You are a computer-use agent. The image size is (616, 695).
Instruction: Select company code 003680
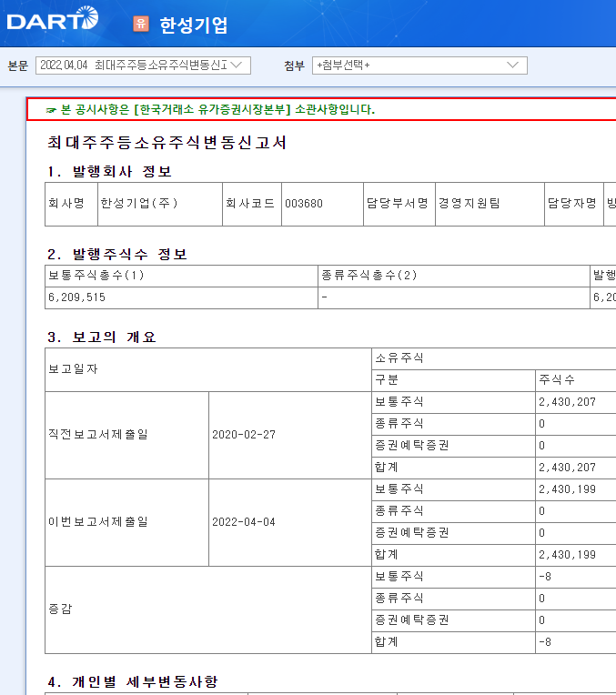pyautogui.click(x=304, y=204)
